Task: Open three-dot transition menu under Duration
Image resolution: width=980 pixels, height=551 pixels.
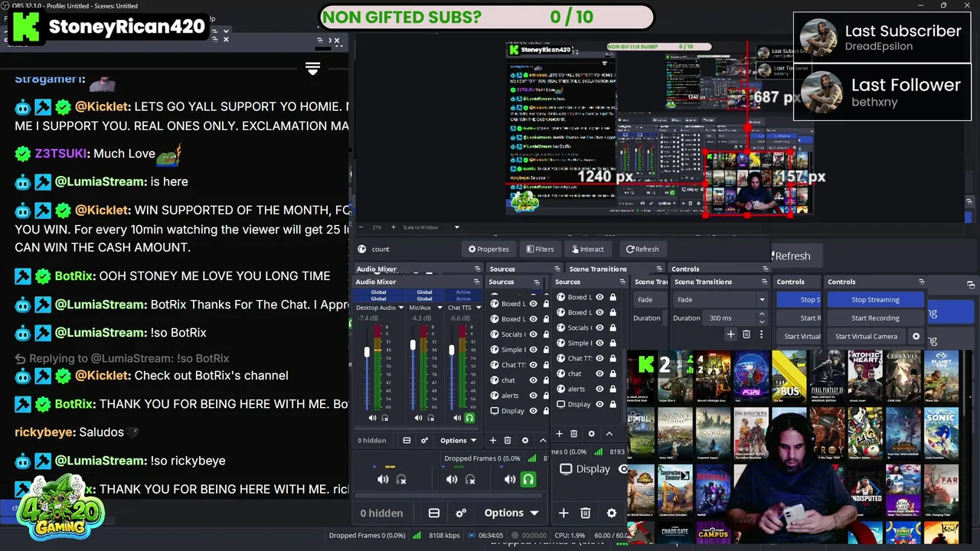Action: (x=761, y=334)
